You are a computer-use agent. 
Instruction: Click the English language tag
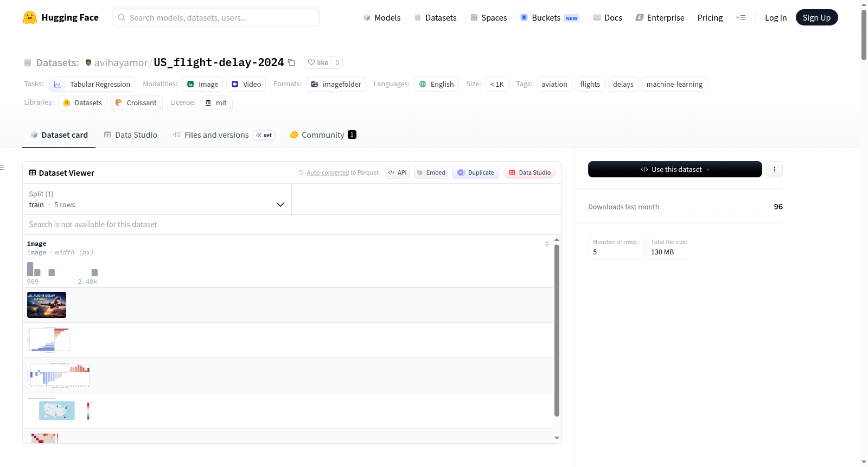(436, 84)
